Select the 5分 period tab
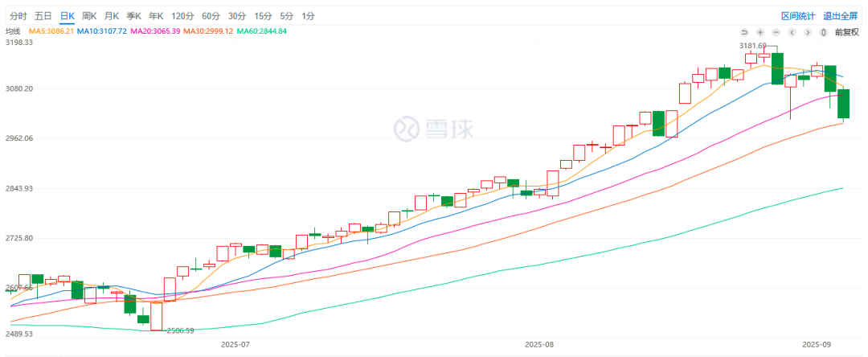The width and height of the screenshot is (868, 357). (x=286, y=16)
